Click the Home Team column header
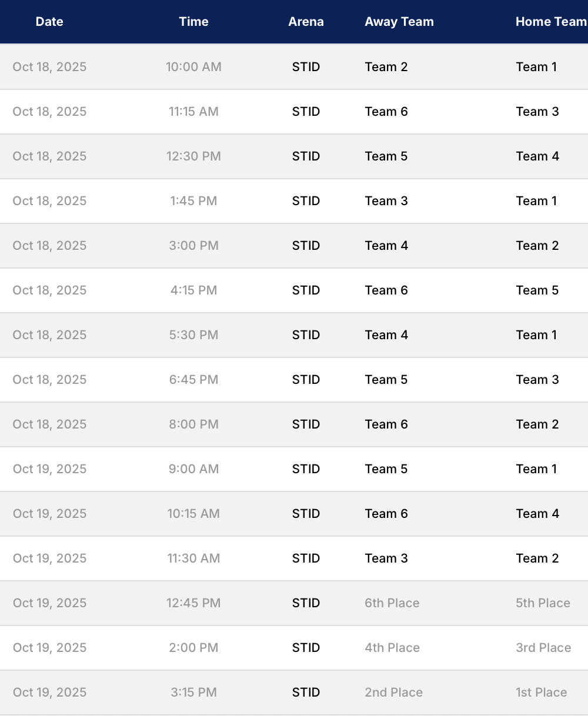 point(551,22)
